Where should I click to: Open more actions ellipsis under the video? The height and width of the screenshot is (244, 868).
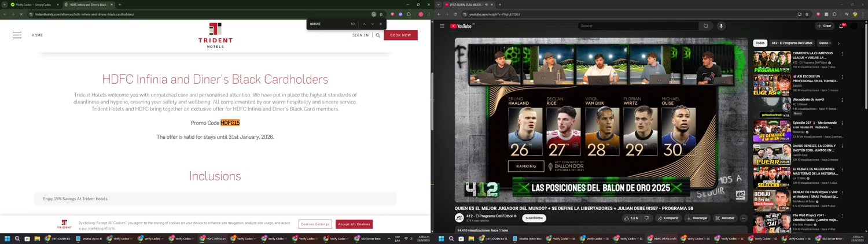pyautogui.click(x=744, y=218)
